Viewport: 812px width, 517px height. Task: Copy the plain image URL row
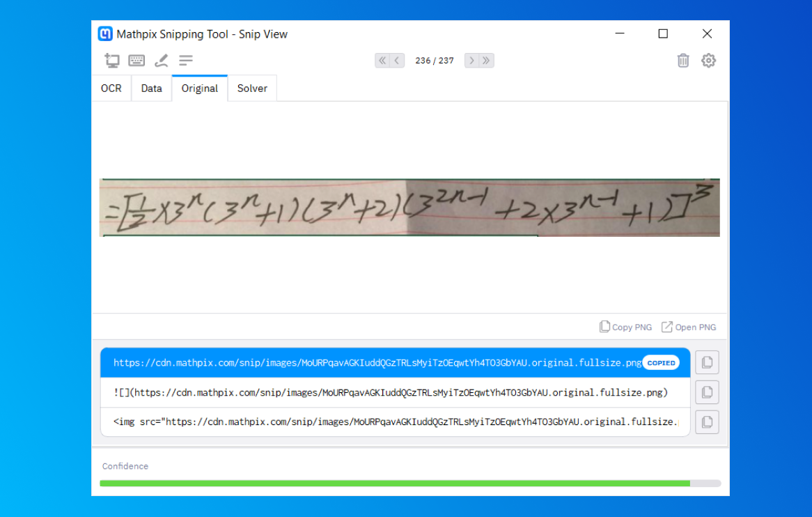(707, 362)
